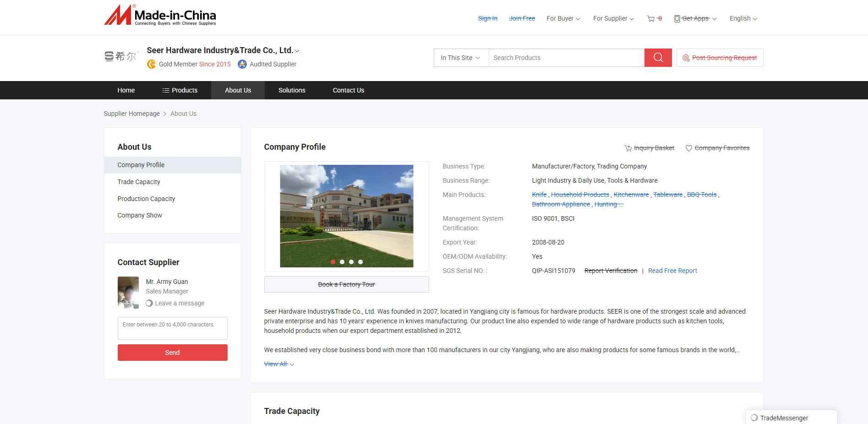Open the In This Site search scope dropdown
Image resolution: width=868 pixels, height=424 pixels.
461,58
